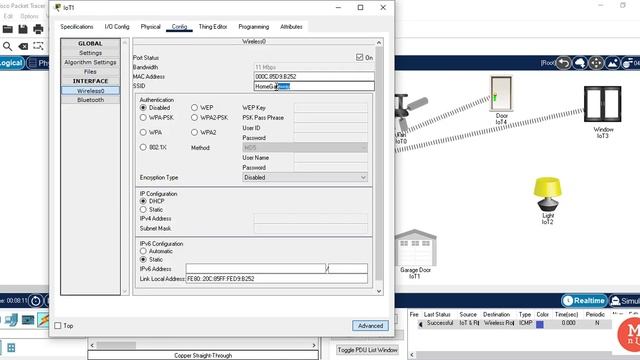Click the SSID input field

[x=314, y=86]
